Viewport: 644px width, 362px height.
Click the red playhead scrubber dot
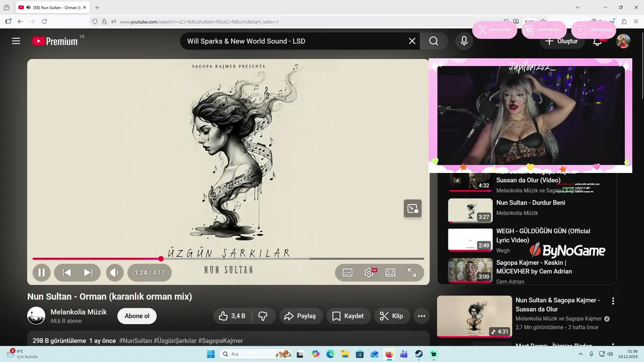[x=161, y=259]
